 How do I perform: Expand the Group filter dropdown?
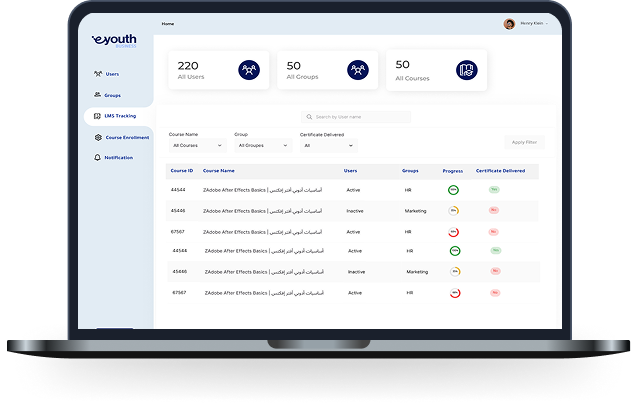coord(260,145)
